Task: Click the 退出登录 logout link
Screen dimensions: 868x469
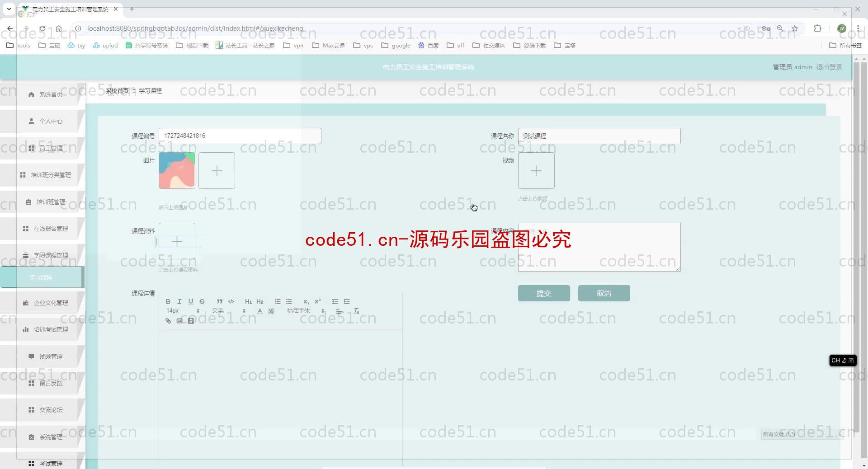Action: pyautogui.click(x=829, y=67)
